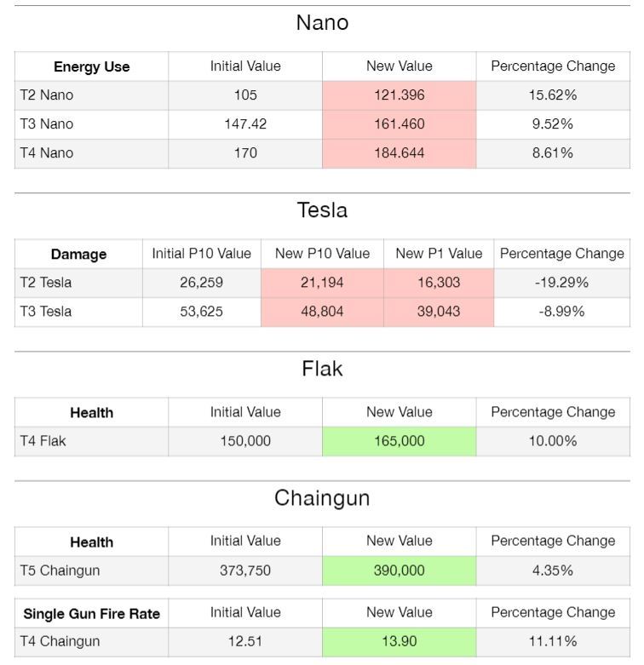Select the green 13.90 fire rate cell
Viewport: 644px width, 665px height.
(399, 642)
